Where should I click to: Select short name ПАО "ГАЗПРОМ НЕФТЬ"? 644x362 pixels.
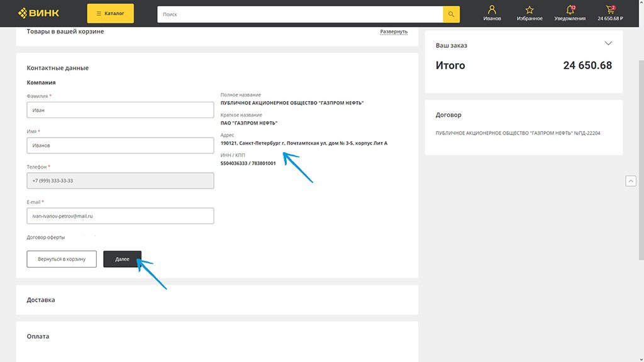click(249, 123)
